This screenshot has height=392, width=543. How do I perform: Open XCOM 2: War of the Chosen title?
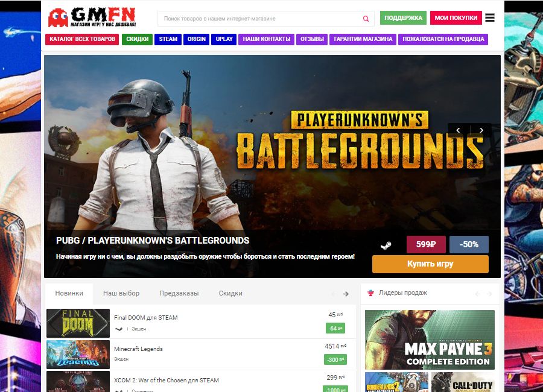[167, 380]
